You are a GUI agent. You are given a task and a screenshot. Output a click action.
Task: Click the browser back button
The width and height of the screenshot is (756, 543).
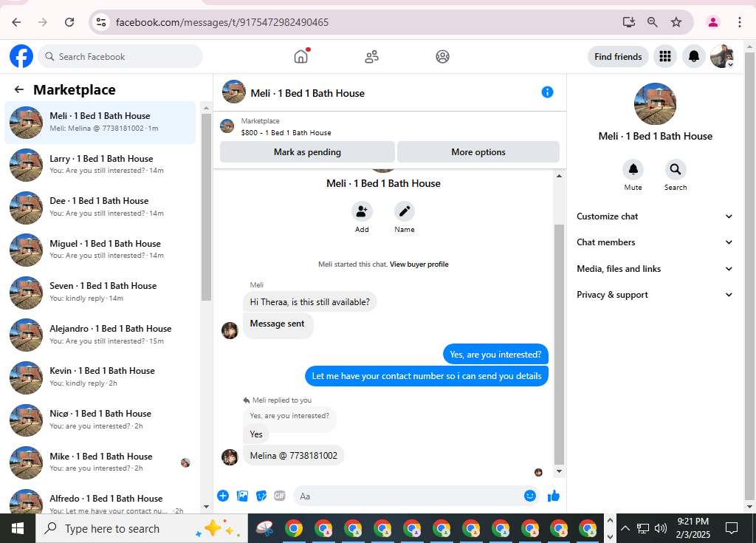pos(16,22)
